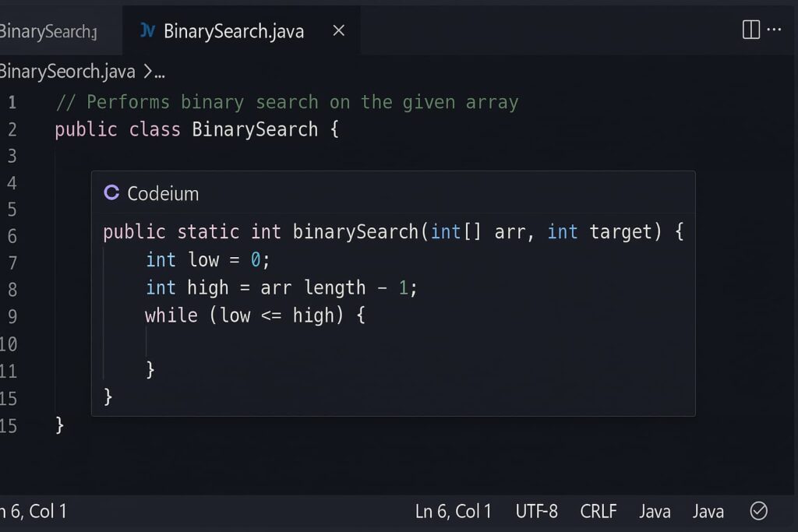Viewport: 798px width, 532px height.
Task: Change file encoding via UTF-8
Action: (536, 511)
